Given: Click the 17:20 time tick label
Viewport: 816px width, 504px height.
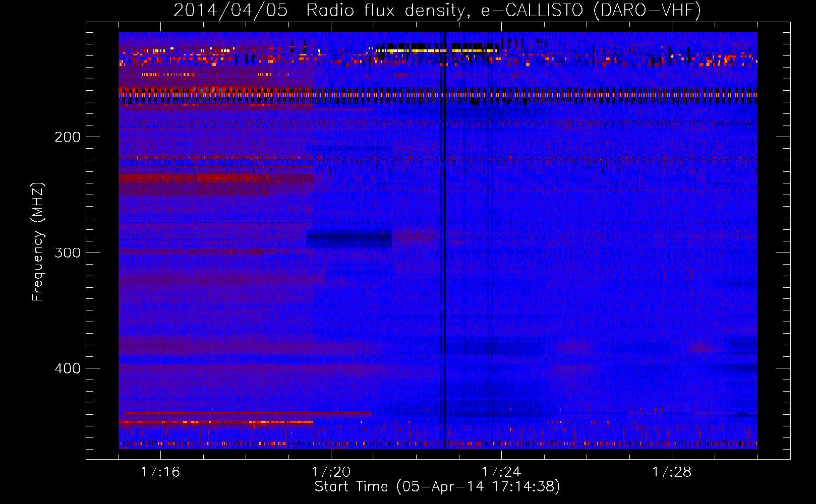Looking at the screenshot, I should coord(331,472).
